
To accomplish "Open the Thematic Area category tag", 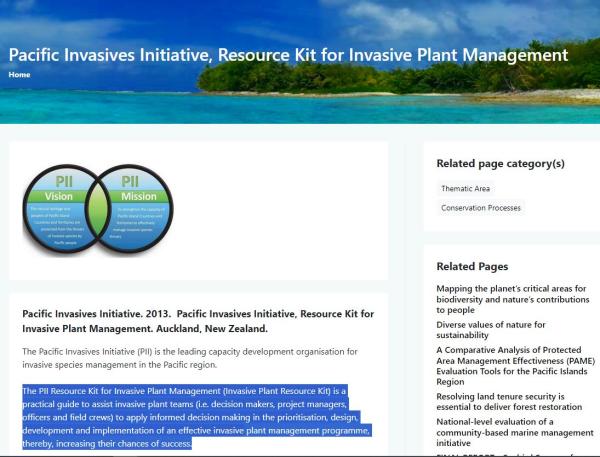I will (465, 188).
